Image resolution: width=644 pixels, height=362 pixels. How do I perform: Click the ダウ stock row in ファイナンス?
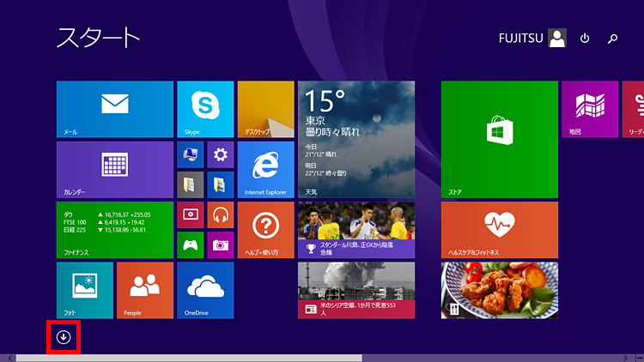click(107, 214)
